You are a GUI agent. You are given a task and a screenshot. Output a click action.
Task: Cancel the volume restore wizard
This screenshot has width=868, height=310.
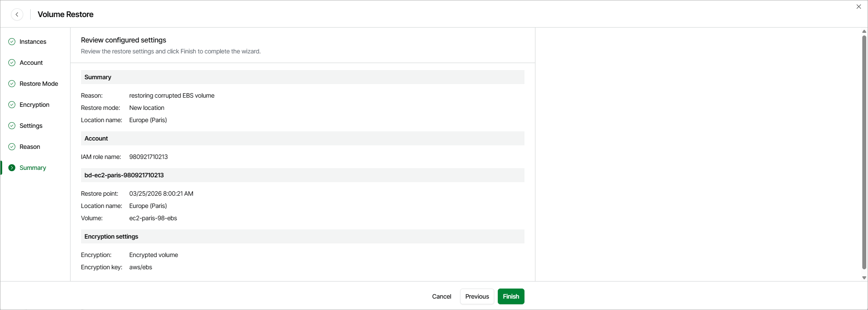point(441,296)
